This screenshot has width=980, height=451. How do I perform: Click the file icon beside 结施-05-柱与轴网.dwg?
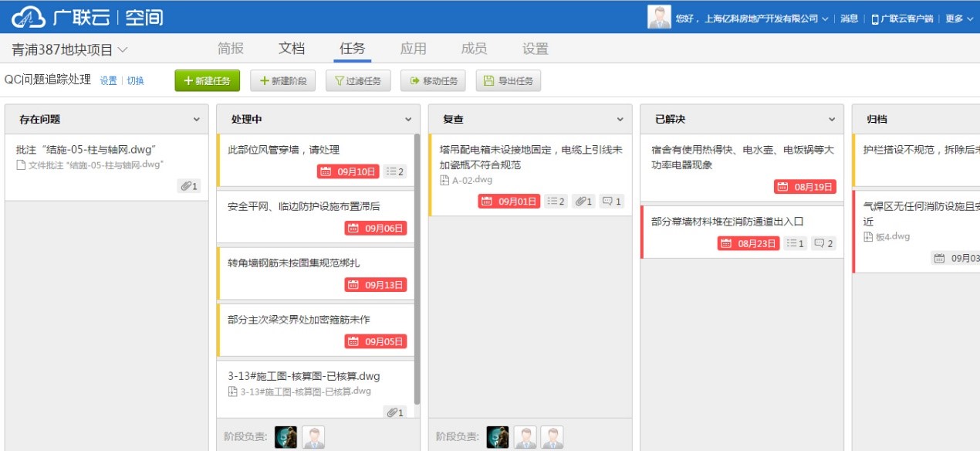21,164
